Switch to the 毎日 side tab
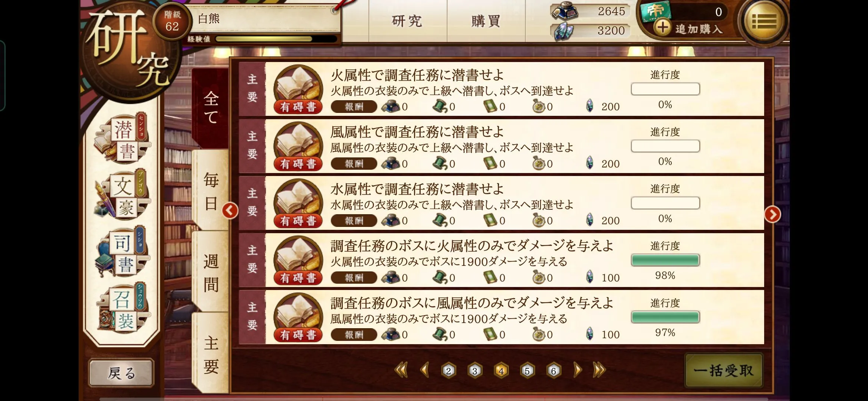This screenshot has width=868, height=401. click(211, 191)
